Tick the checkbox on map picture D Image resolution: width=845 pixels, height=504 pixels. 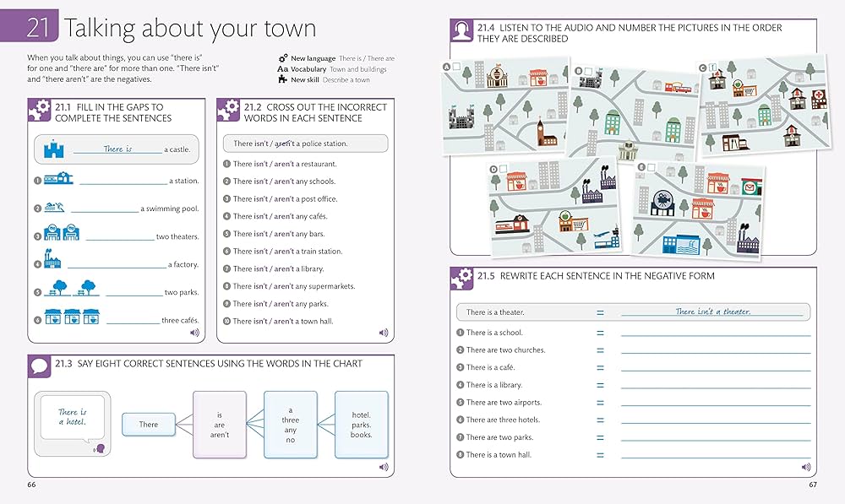tap(504, 169)
